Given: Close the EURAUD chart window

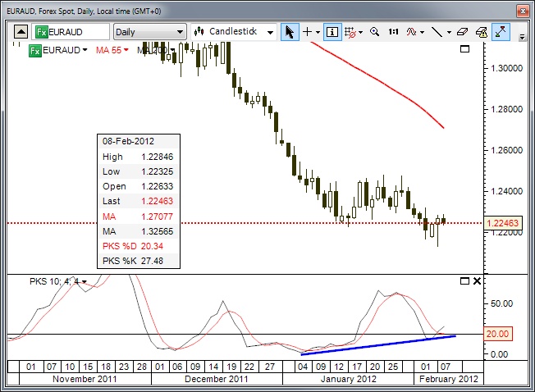Looking at the screenshot, I should click(x=523, y=11).
